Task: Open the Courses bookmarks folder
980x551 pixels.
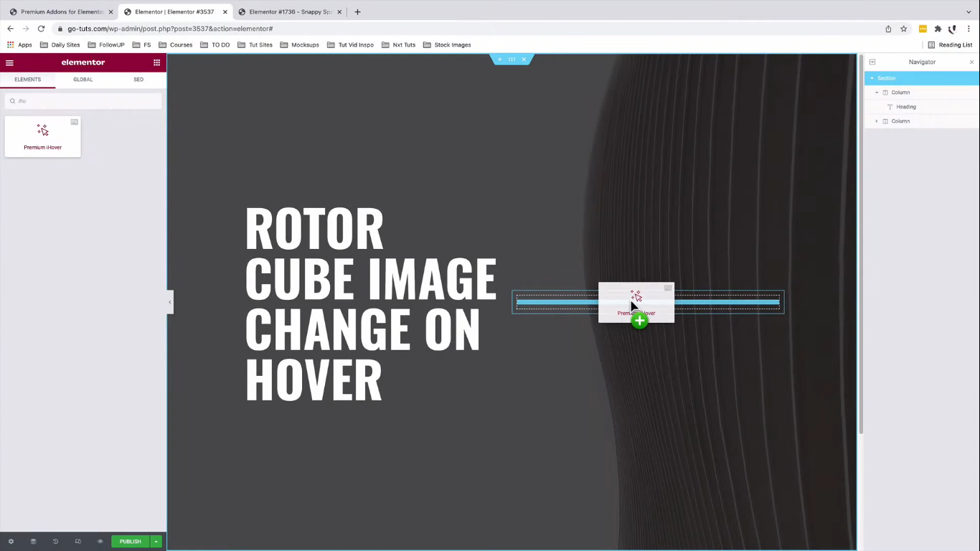Action: point(176,44)
